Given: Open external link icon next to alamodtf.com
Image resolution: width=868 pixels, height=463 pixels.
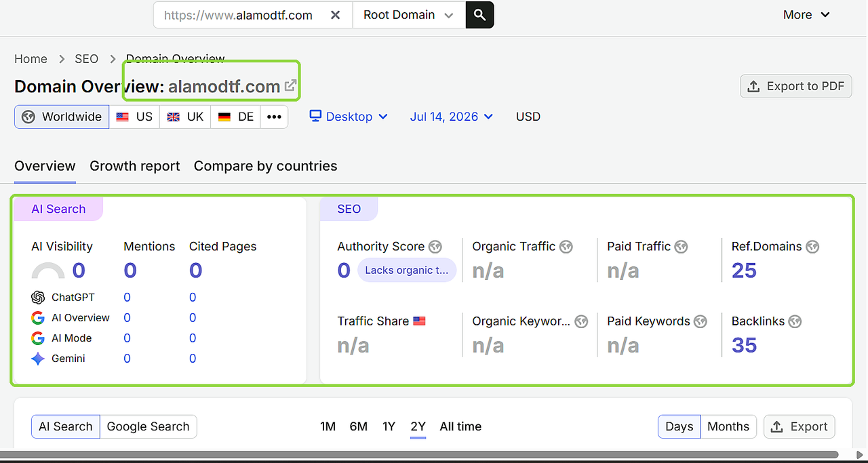Looking at the screenshot, I should click(x=290, y=86).
